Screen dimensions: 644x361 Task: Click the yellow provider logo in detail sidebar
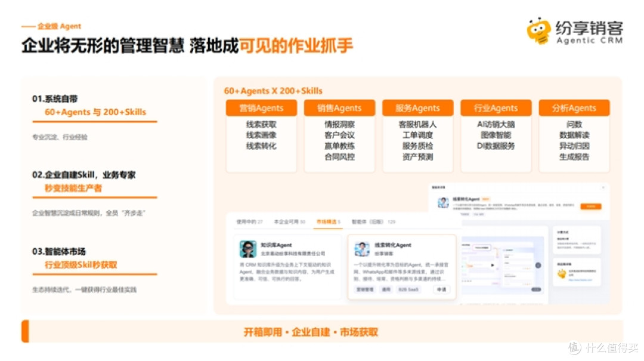(x=562, y=273)
